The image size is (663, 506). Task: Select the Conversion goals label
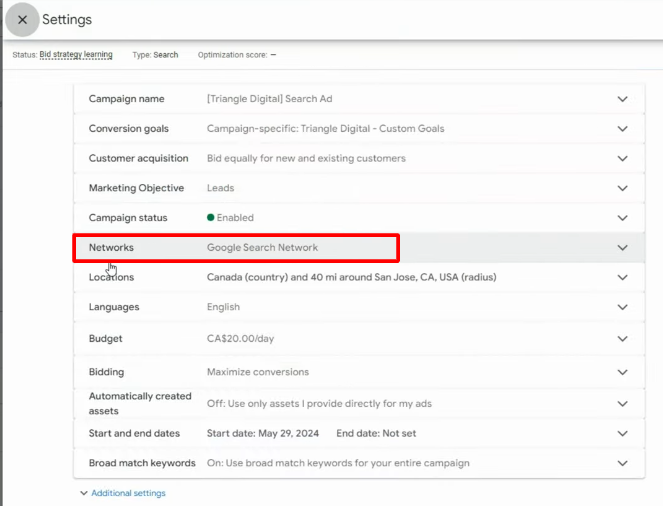129,129
